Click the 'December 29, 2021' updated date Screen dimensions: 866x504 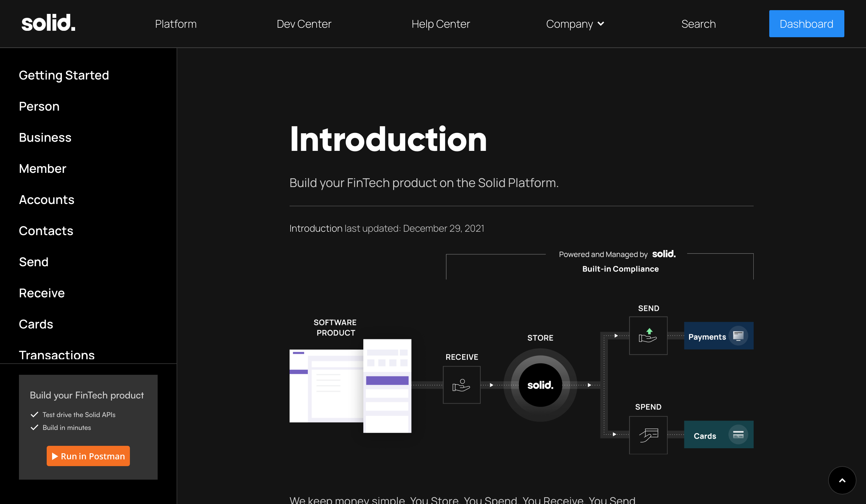coord(443,228)
